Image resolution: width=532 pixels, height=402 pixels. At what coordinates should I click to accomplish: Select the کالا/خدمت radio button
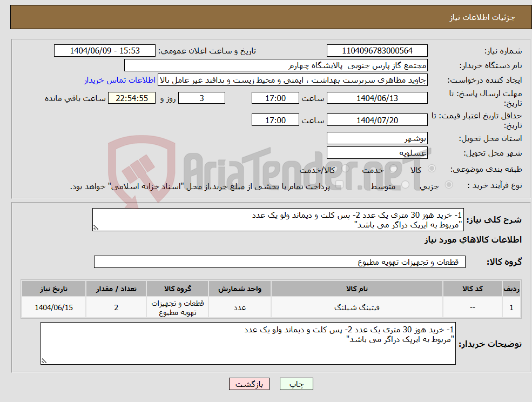(345, 169)
